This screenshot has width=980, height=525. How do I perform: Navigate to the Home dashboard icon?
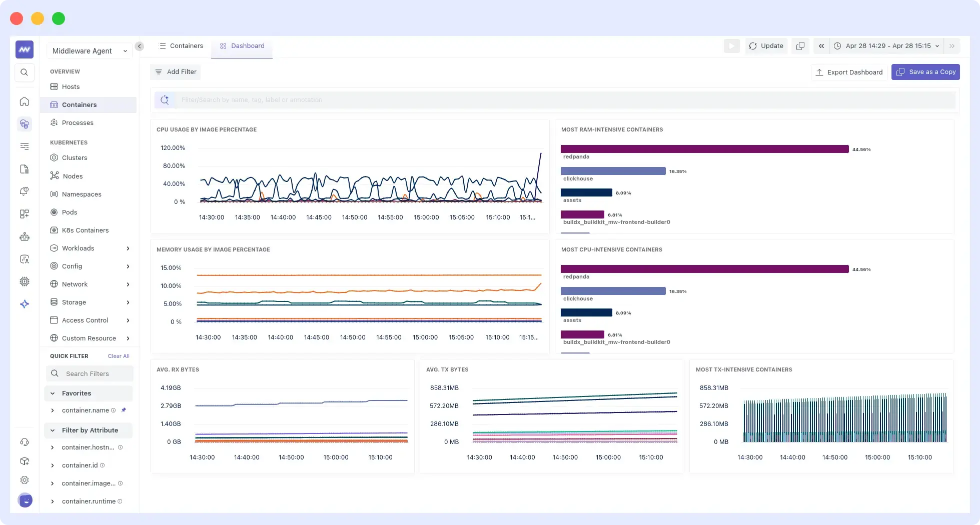tap(25, 101)
